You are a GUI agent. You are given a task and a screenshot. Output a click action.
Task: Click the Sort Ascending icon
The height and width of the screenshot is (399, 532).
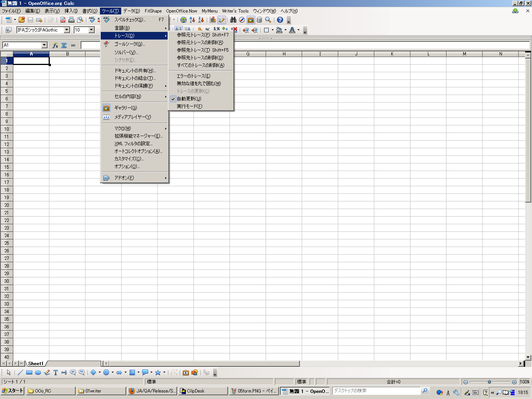192,20
